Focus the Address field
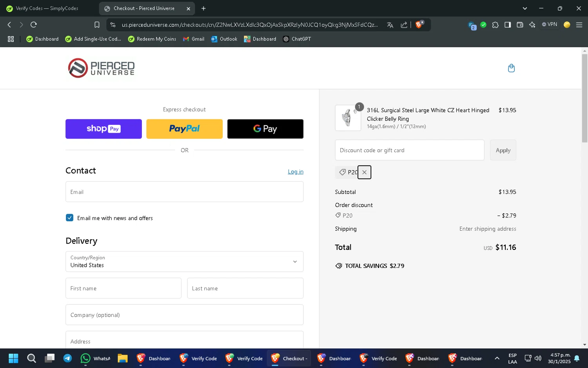Viewport: 588px width, 368px height. click(x=184, y=340)
